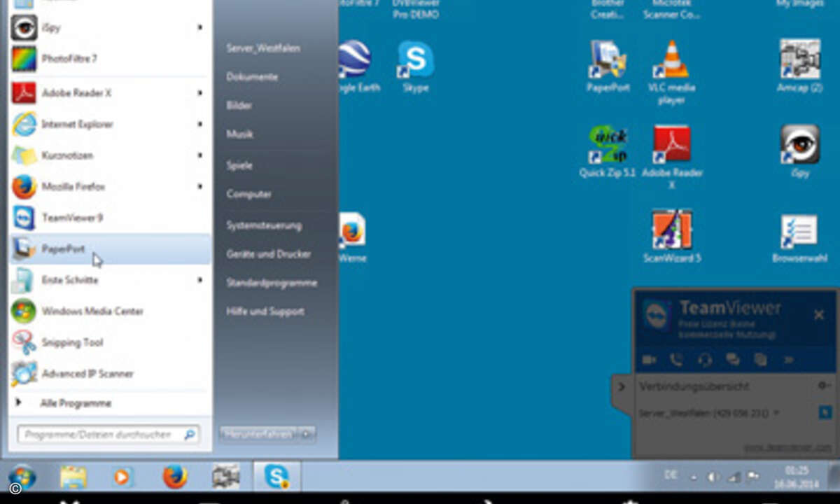Open iSpy from the Start menu list
Image resolution: width=840 pixels, height=504 pixels.
(x=108, y=27)
